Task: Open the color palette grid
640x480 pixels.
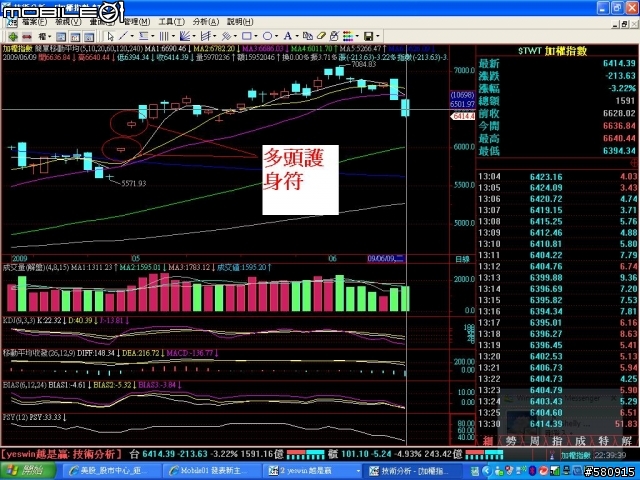Action: coord(348,37)
